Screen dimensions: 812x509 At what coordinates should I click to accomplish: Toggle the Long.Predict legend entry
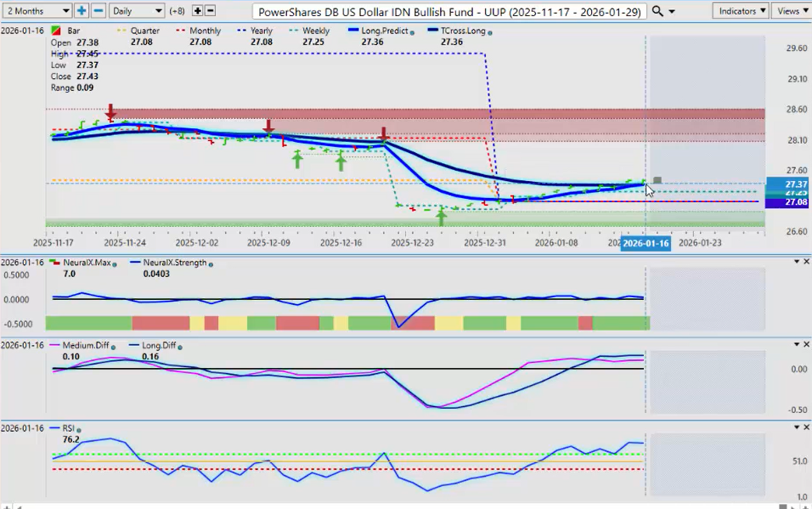tap(386, 31)
